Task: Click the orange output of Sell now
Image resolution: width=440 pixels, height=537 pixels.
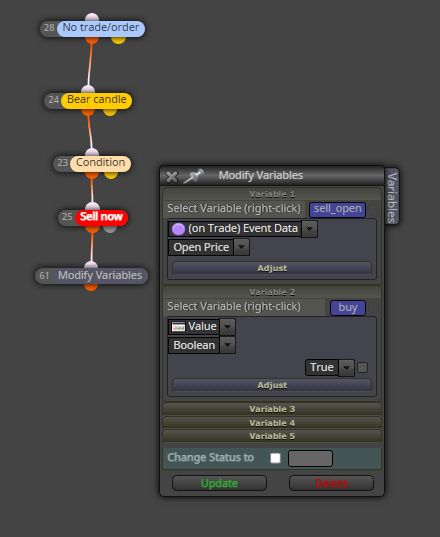Action: click(92, 229)
